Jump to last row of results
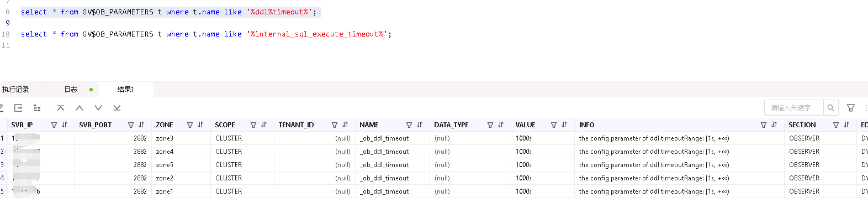Image resolution: width=868 pixels, height=223 pixels. coord(117,108)
